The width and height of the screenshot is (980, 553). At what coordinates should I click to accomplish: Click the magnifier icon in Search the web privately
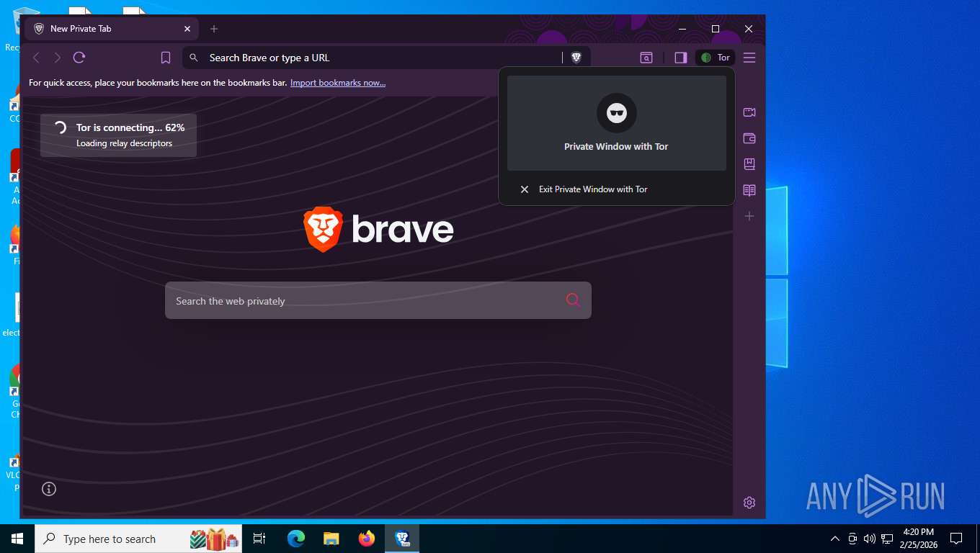[x=573, y=300]
